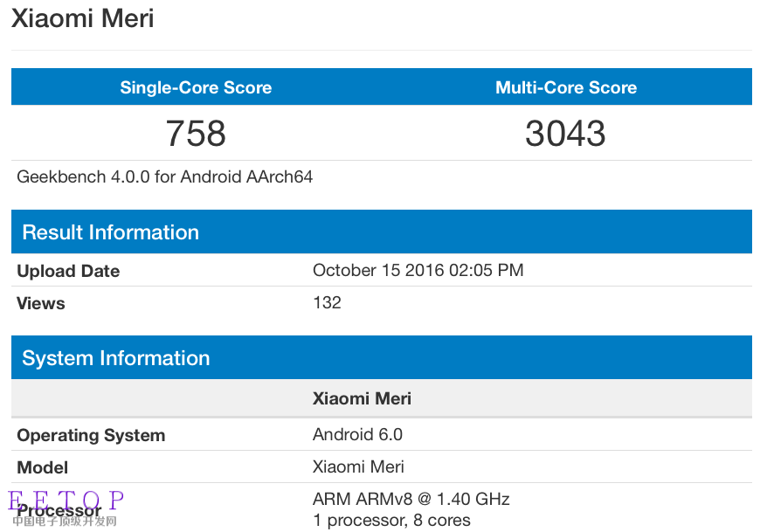Click the 'Upload Date' label
This screenshot has height=532, width=767.
[68, 271]
